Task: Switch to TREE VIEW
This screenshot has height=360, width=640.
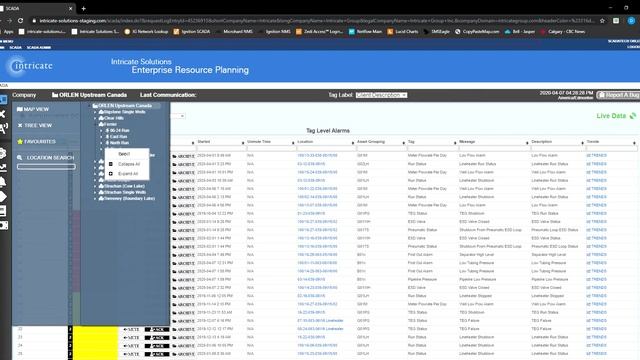Action: (35, 125)
